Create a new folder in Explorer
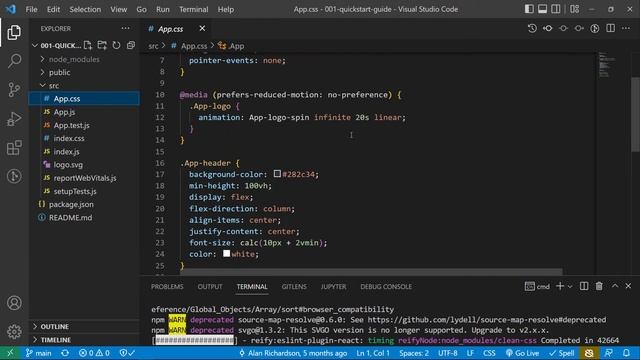The height and width of the screenshot is (360, 640). (102, 45)
